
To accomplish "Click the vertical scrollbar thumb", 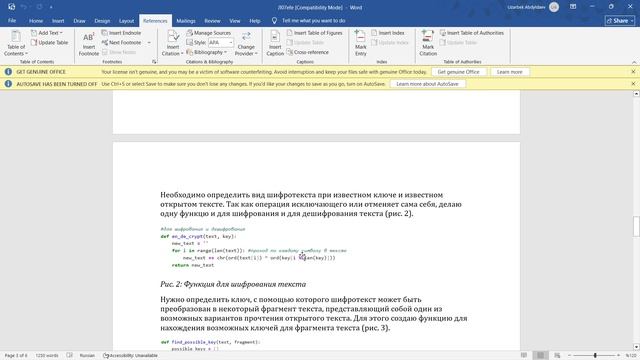I will (636, 226).
